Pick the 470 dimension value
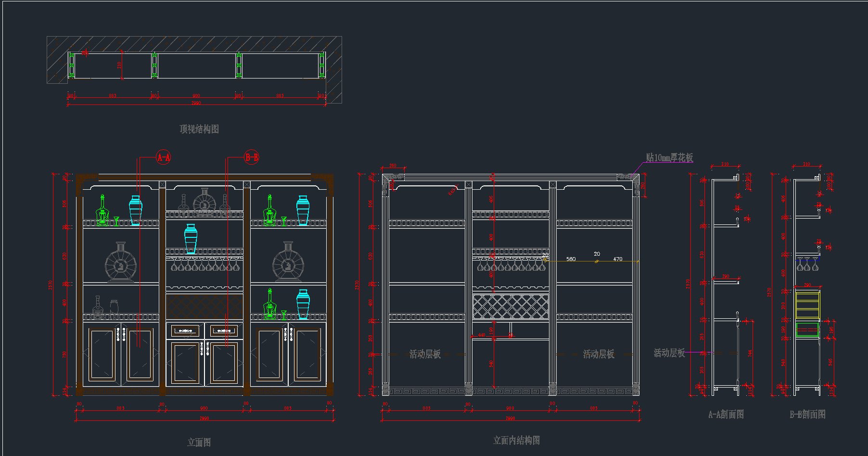The image size is (868, 456). (618, 259)
